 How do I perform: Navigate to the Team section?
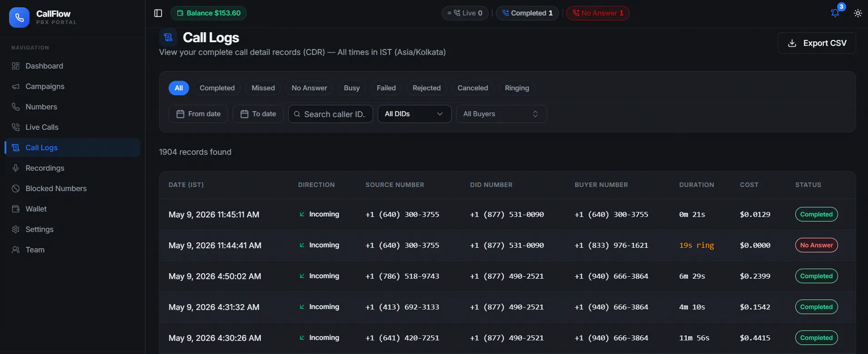[72, 250]
